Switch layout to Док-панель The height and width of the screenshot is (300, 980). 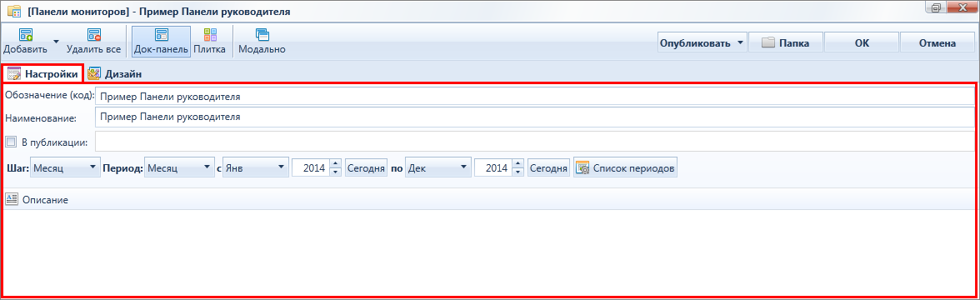coord(162,42)
